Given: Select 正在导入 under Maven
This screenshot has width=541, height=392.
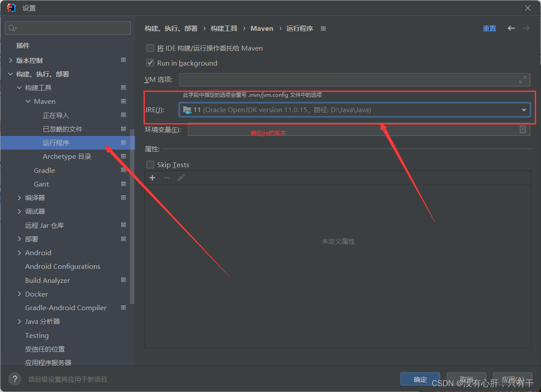Looking at the screenshot, I should [x=56, y=115].
